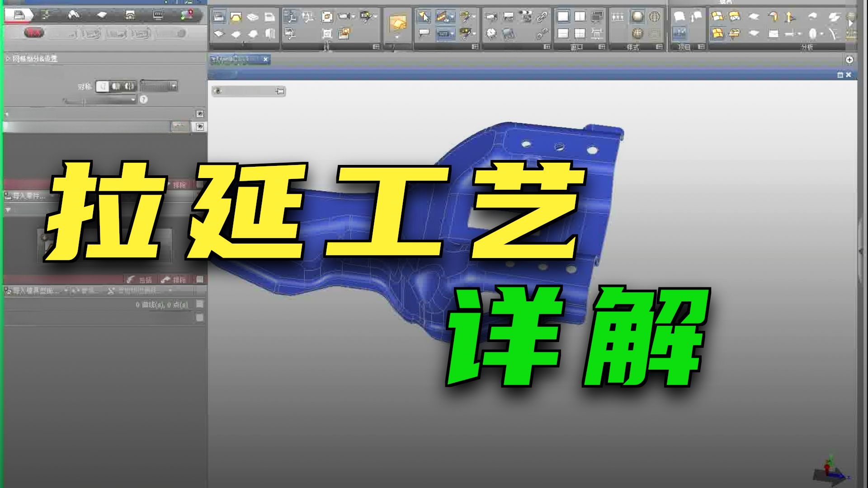Click the chain link icon in the toolbar
868x488 pixels.
pyautogui.click(x=542, y=17)
